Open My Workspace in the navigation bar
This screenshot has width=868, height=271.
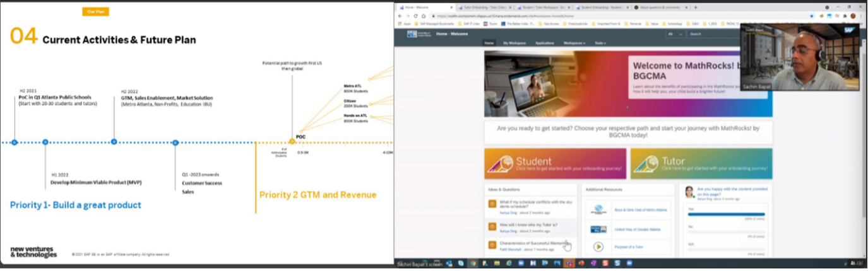point(514,43)
